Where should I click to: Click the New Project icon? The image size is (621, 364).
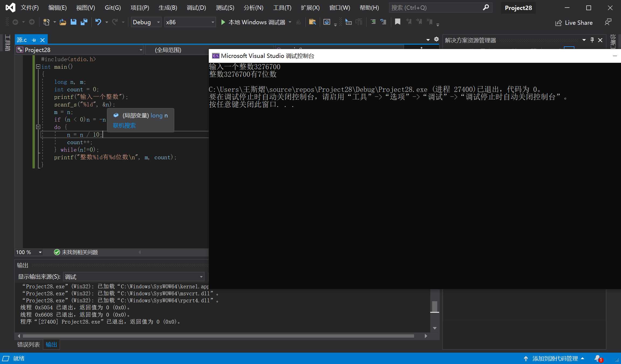[46, 22]
